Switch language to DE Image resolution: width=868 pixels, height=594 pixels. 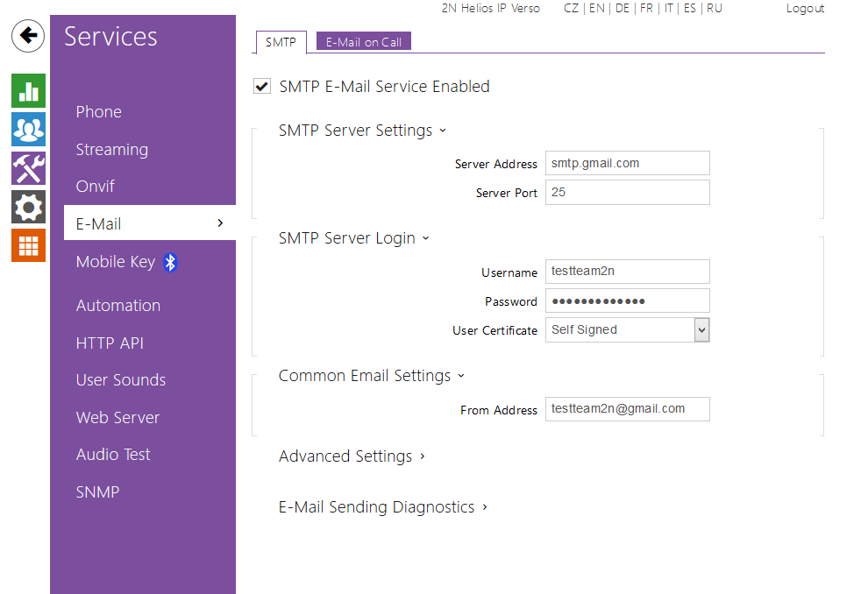pos(622,9)
